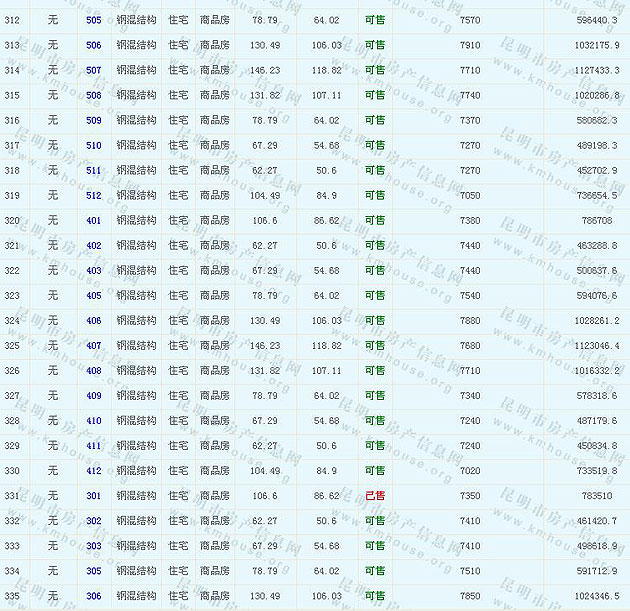Open room 506 details link
The height and width of the screenshot is (611, 630).
93,45
